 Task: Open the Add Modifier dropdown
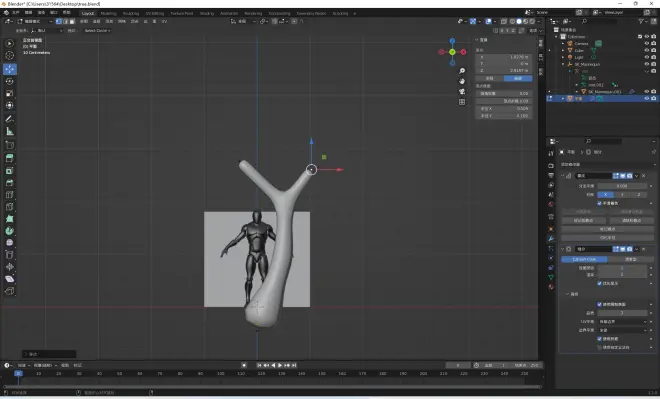click(607, 164)
